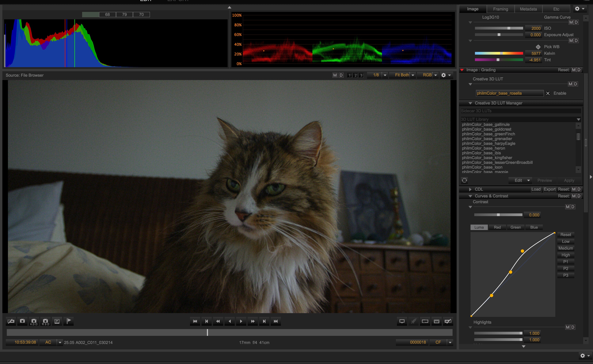Adjust the Kelvin color temperature slider
Screen dimensions: 593x364
pos(499,53)
